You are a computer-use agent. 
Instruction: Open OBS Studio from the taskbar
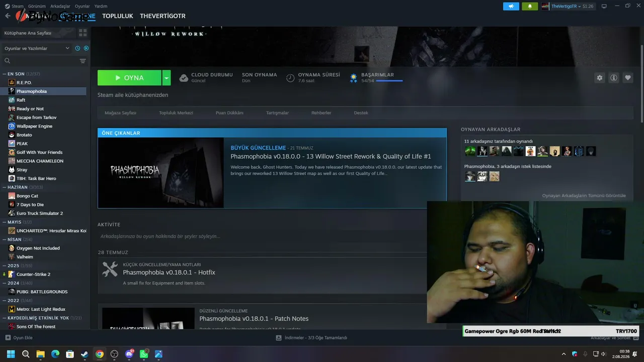coord(114,354)
